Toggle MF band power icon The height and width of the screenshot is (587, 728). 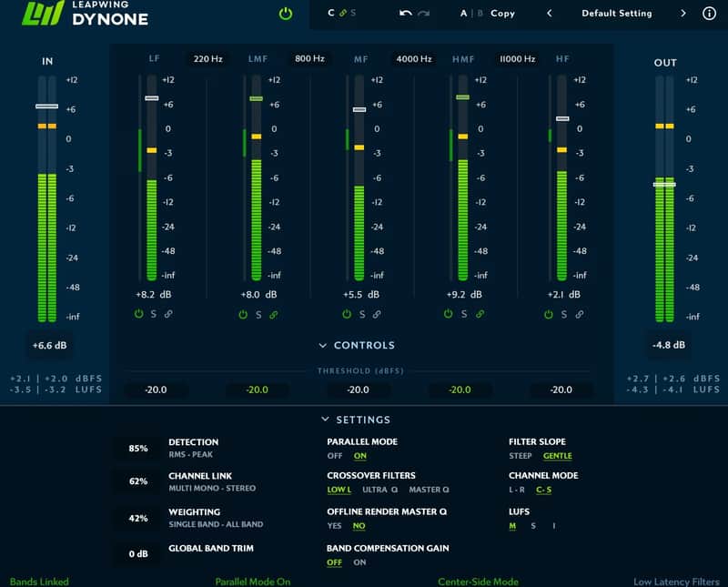[x=347, y=314]
